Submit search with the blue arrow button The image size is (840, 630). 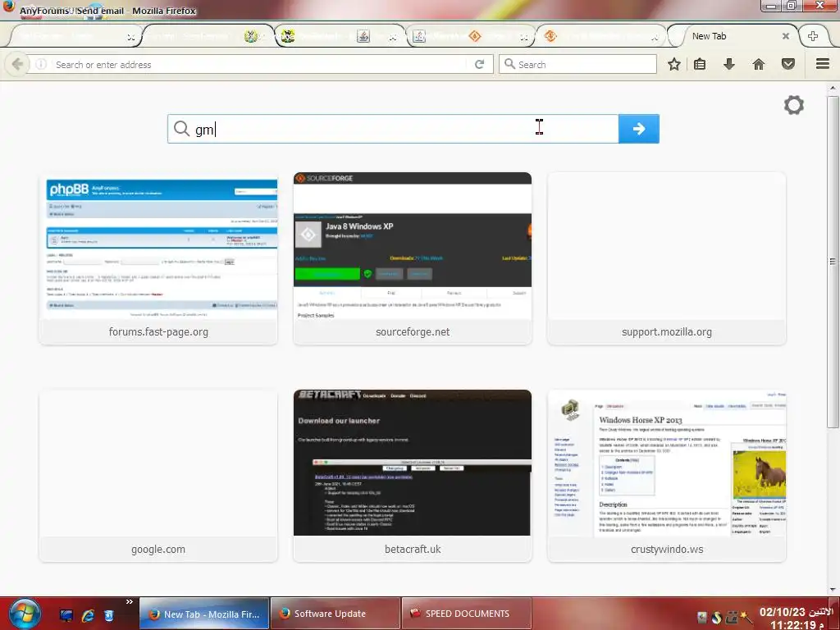tap(638, 129)
